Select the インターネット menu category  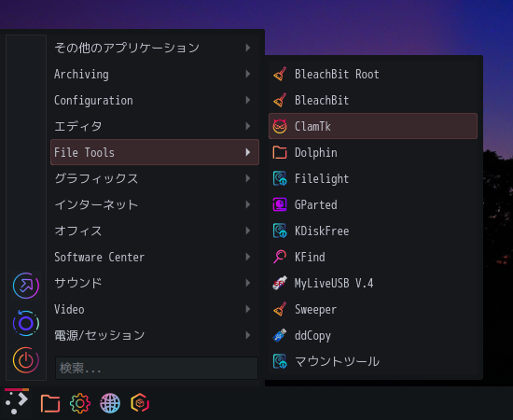pyautogui.click(x=155, y=204)
